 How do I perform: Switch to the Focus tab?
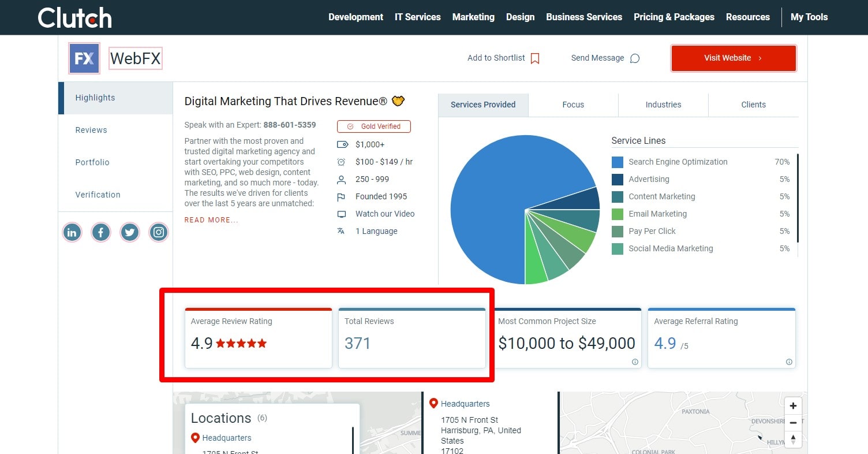(x=573, y=105)
